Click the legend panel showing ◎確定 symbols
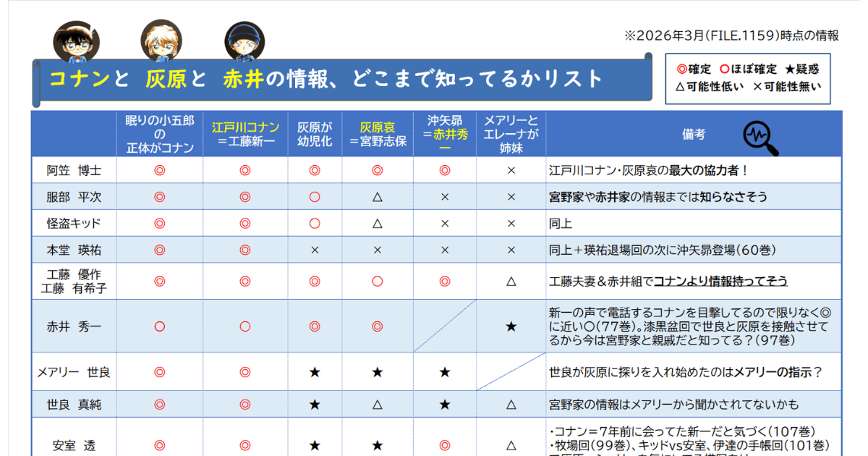This screenshot has height=456, width=868. coord(749,77)
